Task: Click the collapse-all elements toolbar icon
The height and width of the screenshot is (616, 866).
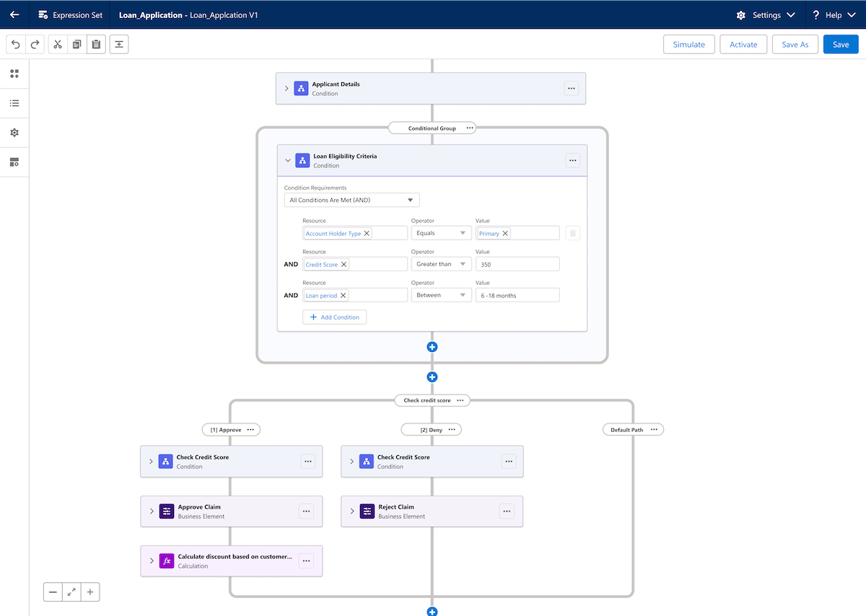Action: pyautogui.click(x=119, y=44)
